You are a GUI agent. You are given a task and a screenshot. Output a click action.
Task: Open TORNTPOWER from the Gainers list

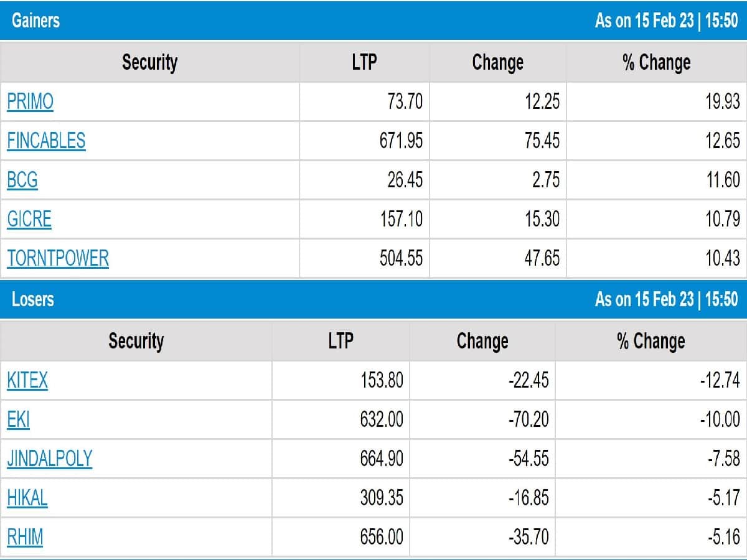pyautogui.click(x=57, y=258)
